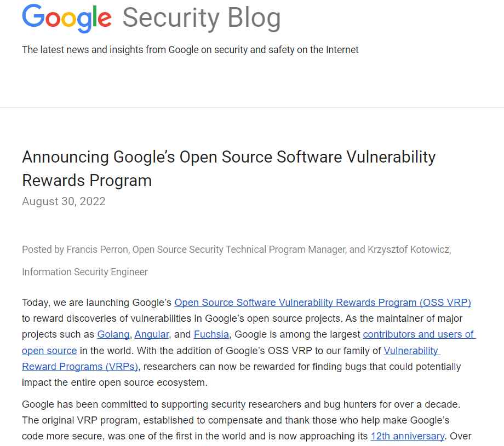Click the August 30, 2022 post date

coord(64,201)
